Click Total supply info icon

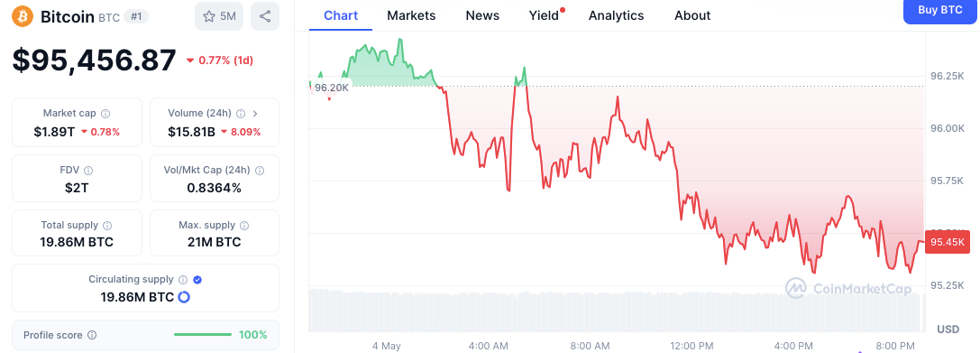[x=107, y=226]
